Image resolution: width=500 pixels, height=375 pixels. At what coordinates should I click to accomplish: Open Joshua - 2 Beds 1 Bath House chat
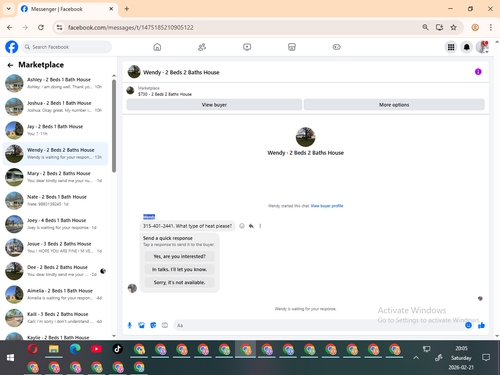point(55,107)
